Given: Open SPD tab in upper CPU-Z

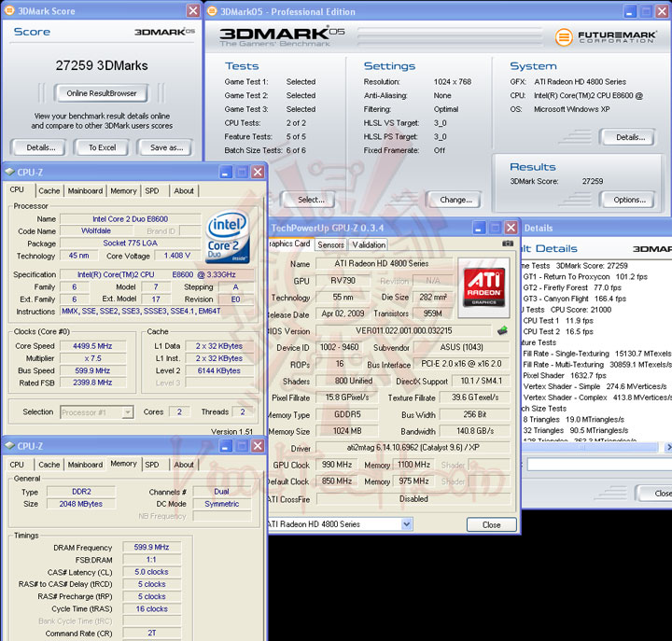Looking at the screenshot, I should [152, 191].
